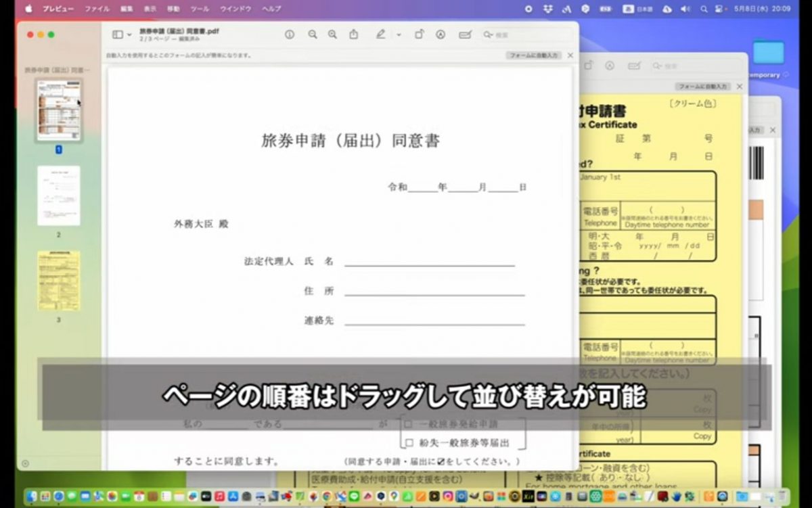
Task: Click フォームに自動入力 in front window
Action: point(533,55)
